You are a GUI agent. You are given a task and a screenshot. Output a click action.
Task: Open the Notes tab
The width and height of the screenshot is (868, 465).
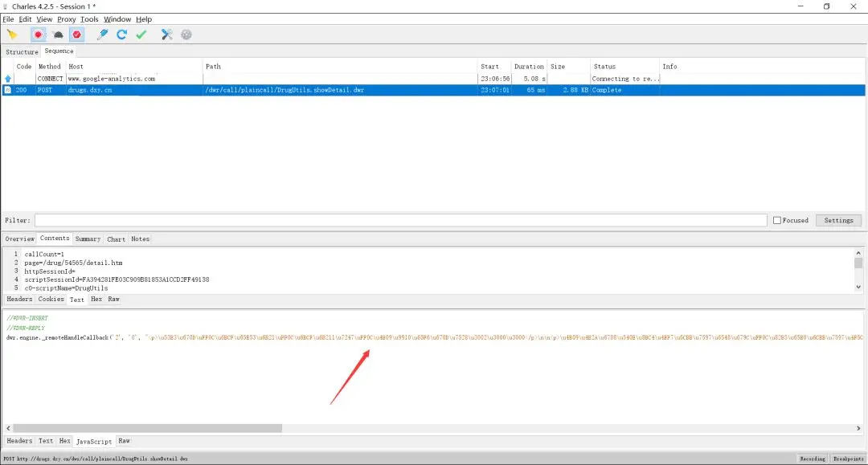tap(140, 239)
